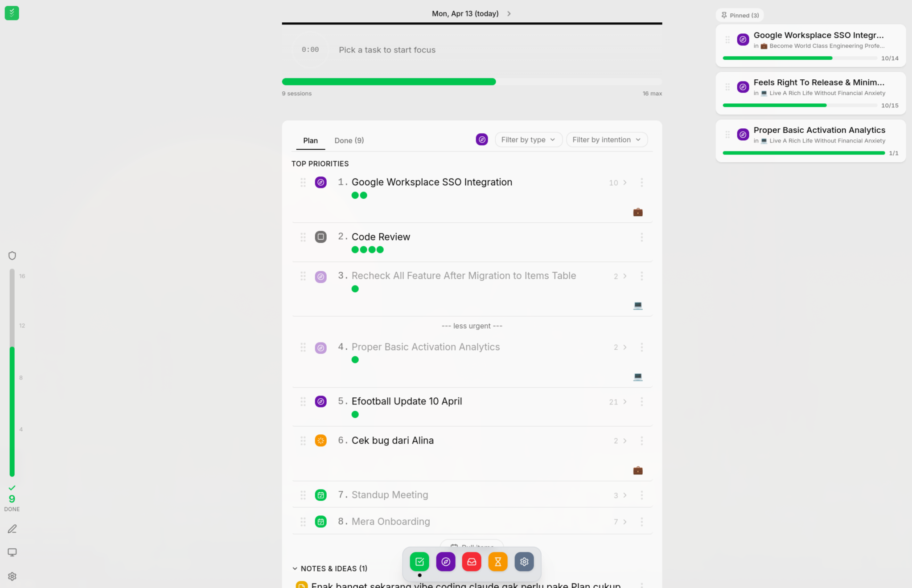Image resolution: width=912 pixels, height=588 pixels.
Task: Click the pencil edit icon in the left sidebar
Action: click(x=12, y=529)
